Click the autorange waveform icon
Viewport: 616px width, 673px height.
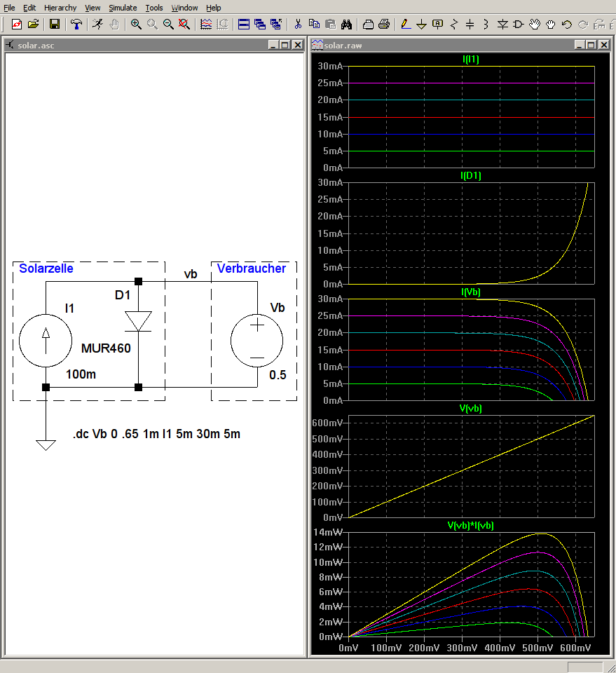pos(206,24)
